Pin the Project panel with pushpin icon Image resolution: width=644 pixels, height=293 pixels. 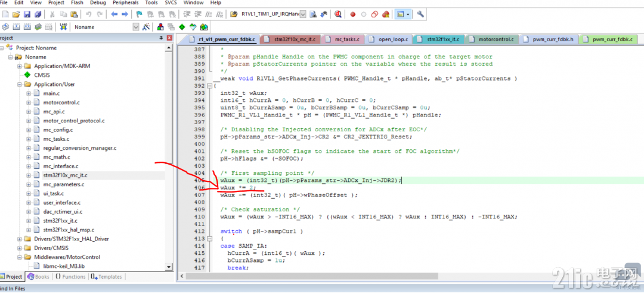[x=162, y=38]
